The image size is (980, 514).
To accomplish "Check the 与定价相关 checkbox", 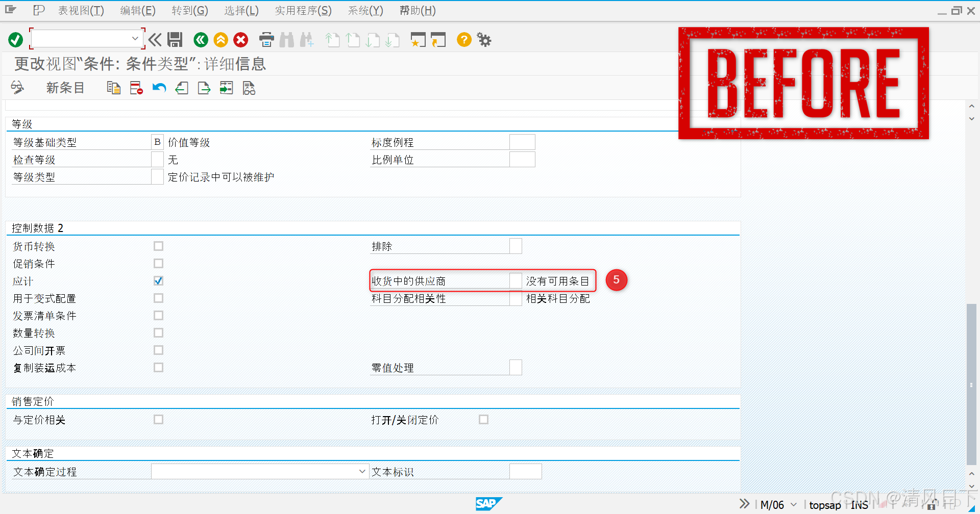I will tap(158, 419).
